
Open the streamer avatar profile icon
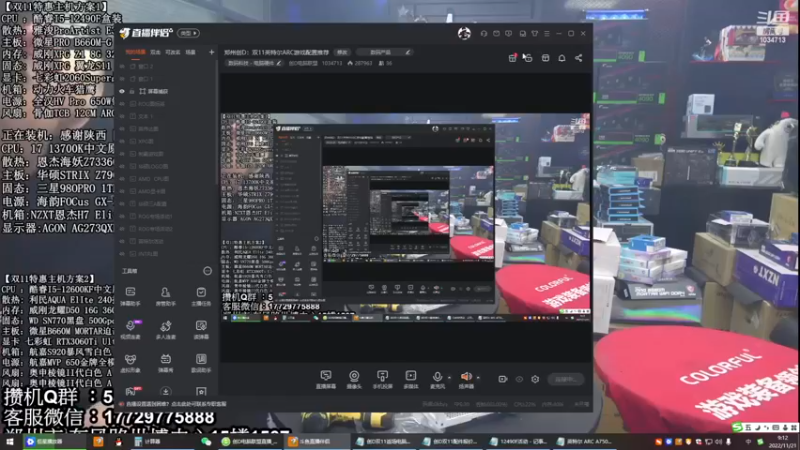pos(464,34)
